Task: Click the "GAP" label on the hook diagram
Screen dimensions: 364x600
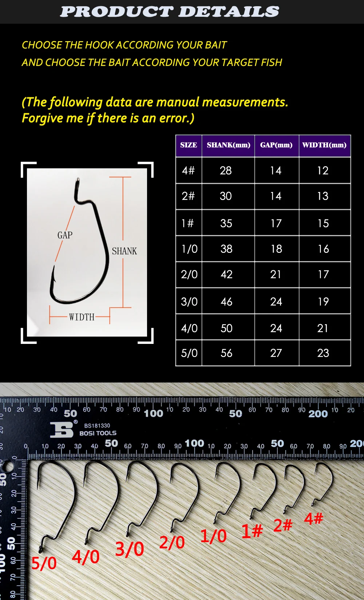Action: (x=65, y=235)
